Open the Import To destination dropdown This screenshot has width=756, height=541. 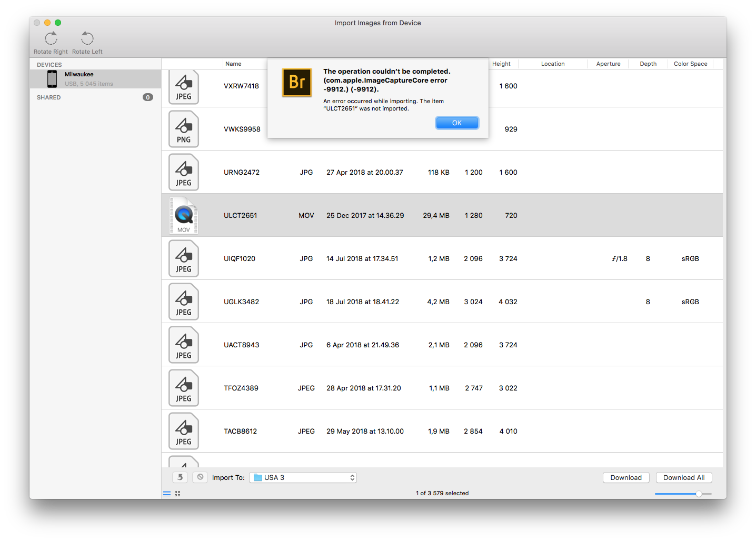coord(303,477)
